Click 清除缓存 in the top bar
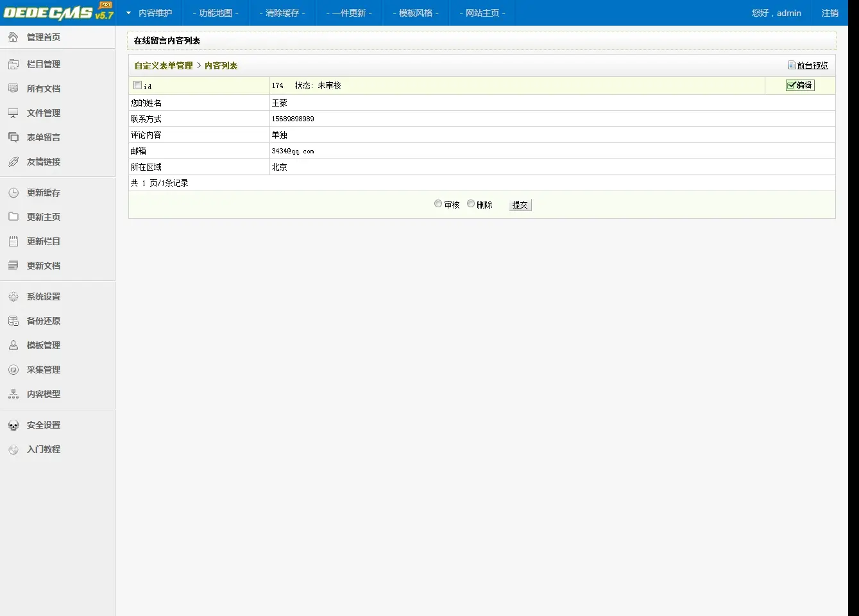Image resolution: width=859 pixels, height=616 pixels. pyautogui.click(x=282, y=13)
